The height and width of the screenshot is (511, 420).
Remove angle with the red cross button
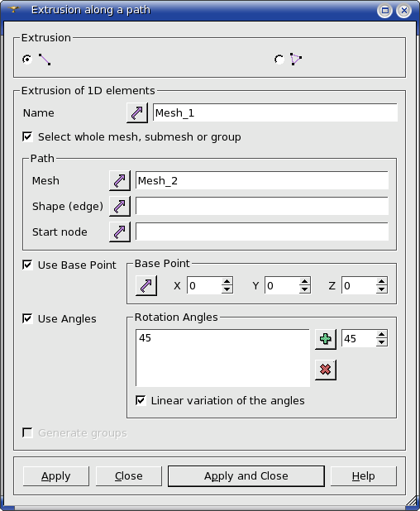326,370
